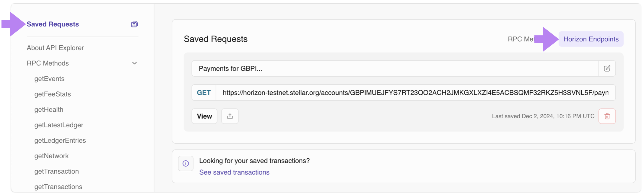Switch to the RPC Methods tab
Image resolution: width=644 pixels, height=194 pixels.
[521, 39]
